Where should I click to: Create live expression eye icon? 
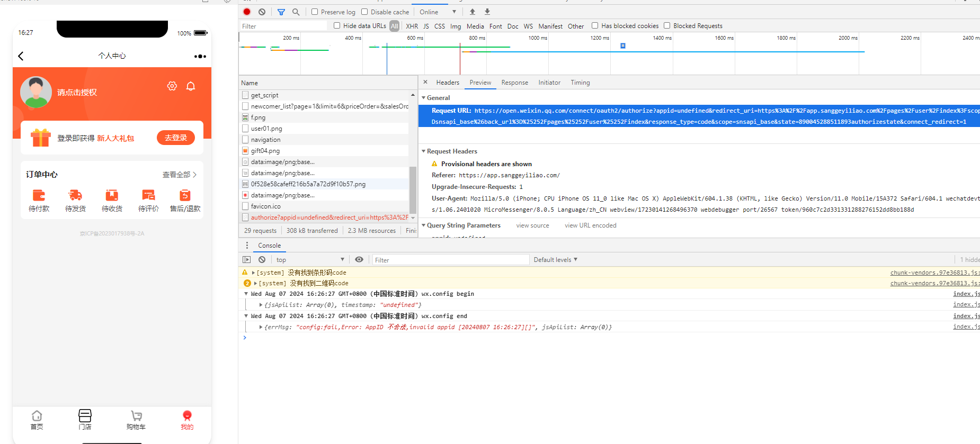[x=359, y=260]
